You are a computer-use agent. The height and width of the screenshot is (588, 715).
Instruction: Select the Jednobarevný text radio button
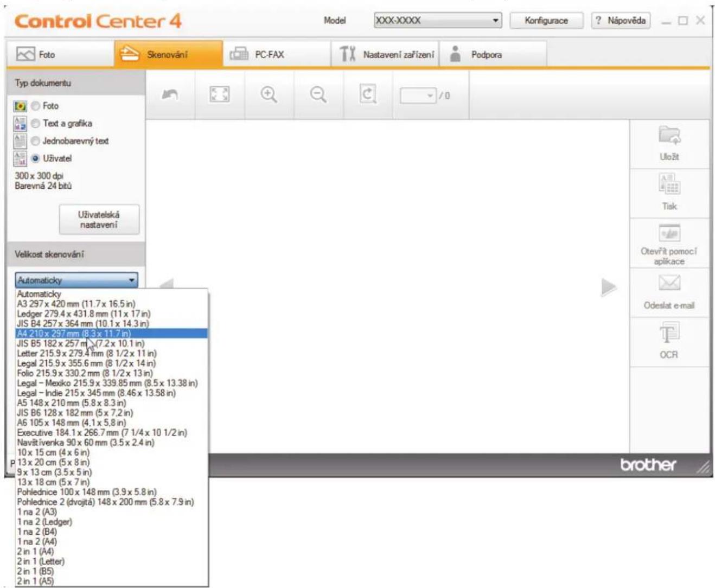[36, 141]
